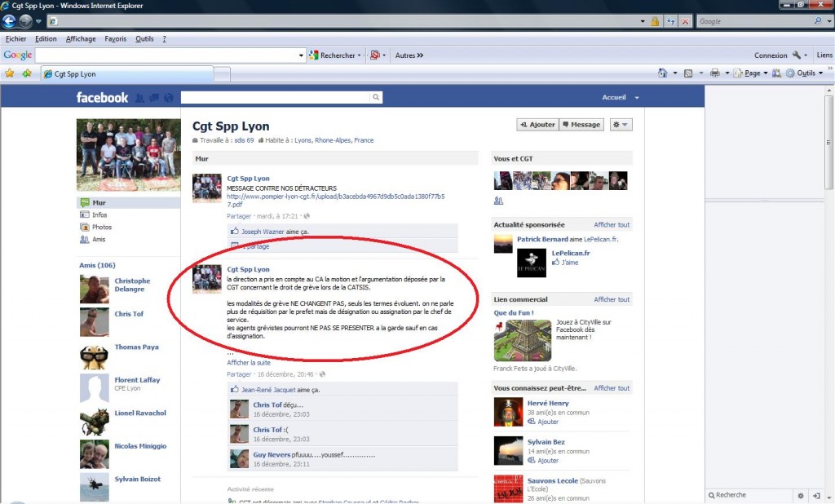Click Connexion on Google toolbar

(x=771, y=55)
